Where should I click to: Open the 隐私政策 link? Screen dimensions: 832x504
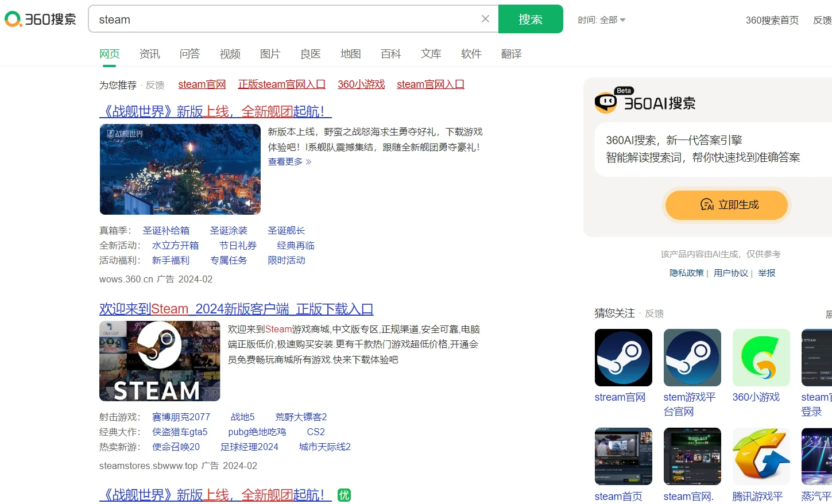(x=687, y=273)
